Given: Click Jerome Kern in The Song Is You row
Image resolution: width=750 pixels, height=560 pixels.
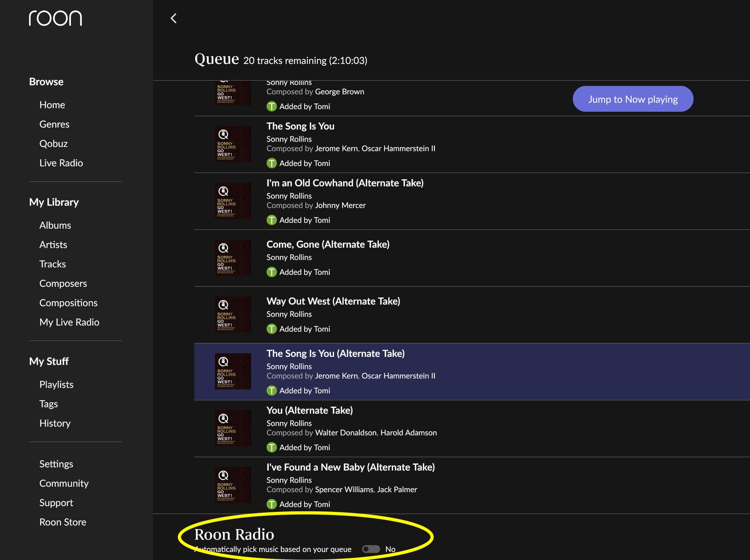Looking at the screenshot, I should [336, 148].
